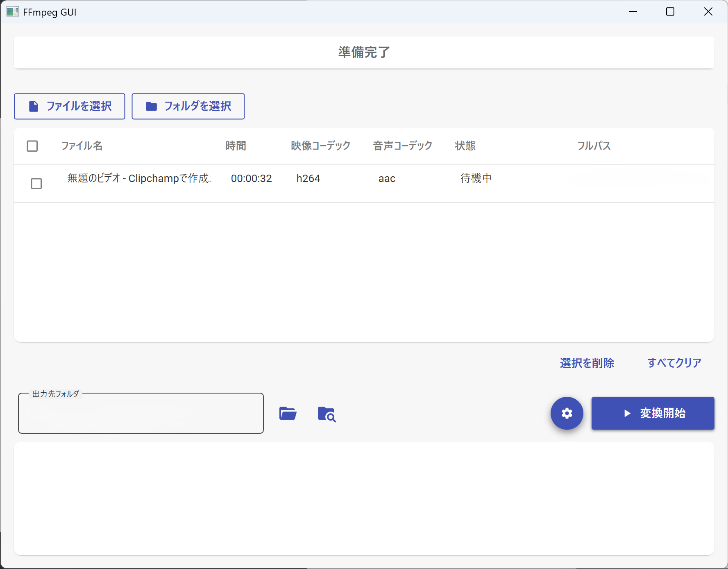Image resolution: width=728 pixels, height=569 pixels.
Task: Click the 選択を削除 link
Action: (587, 363)
